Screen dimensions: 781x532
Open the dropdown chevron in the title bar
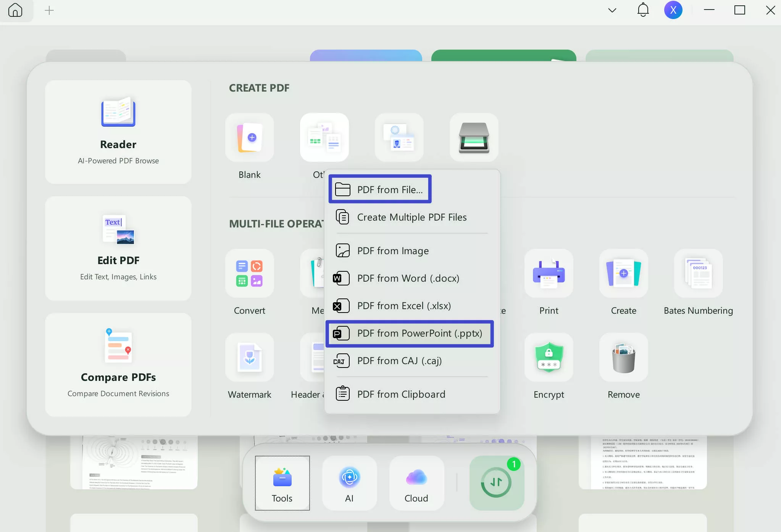coord(612,10)
